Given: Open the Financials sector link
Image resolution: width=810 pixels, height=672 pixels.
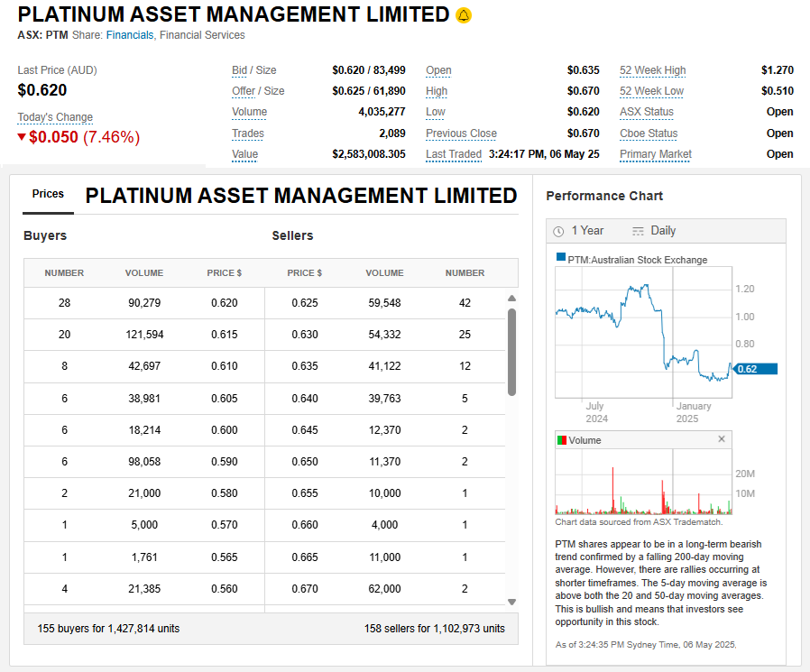Looking at the screenshot, I should click(x=129, y=35).
